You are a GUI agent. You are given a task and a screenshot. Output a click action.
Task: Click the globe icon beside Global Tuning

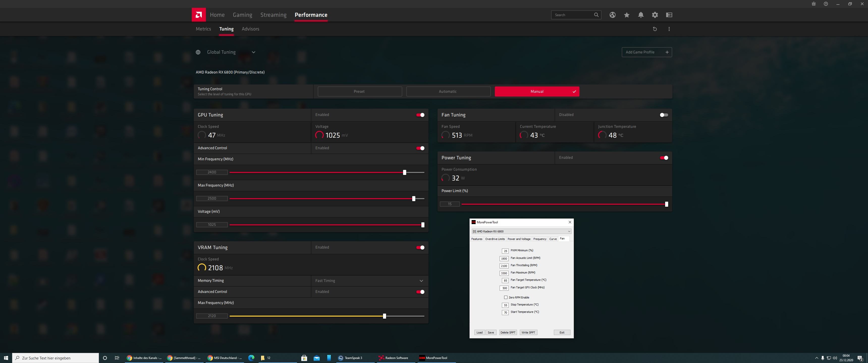coord(198,52)
